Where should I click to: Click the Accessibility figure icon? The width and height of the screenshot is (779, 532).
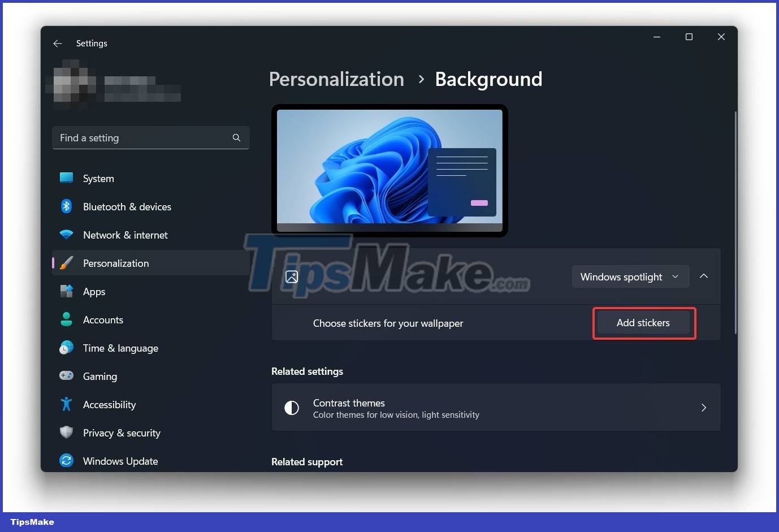coord(66,404)
